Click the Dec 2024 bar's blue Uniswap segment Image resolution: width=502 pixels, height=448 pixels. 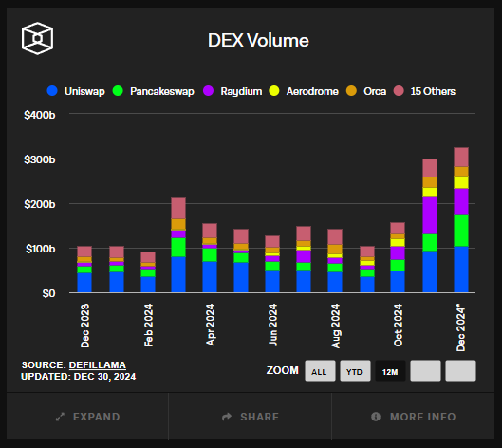(461, 270)
